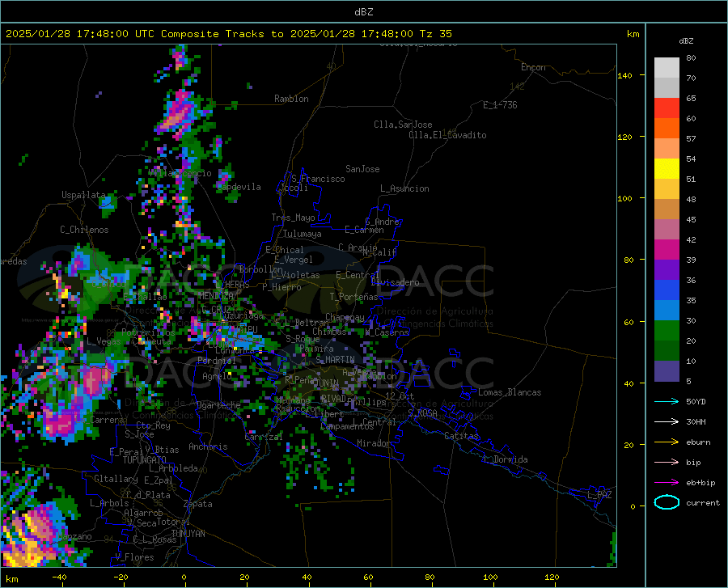Click the '140' tick on right km axis
The width and height of the screenshot is (728, 588).
point(624,75)
